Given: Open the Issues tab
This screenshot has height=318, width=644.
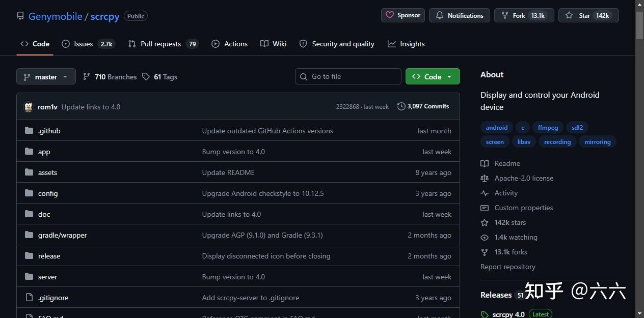Looking at the screenshot, I should click(x=88, y=44).
